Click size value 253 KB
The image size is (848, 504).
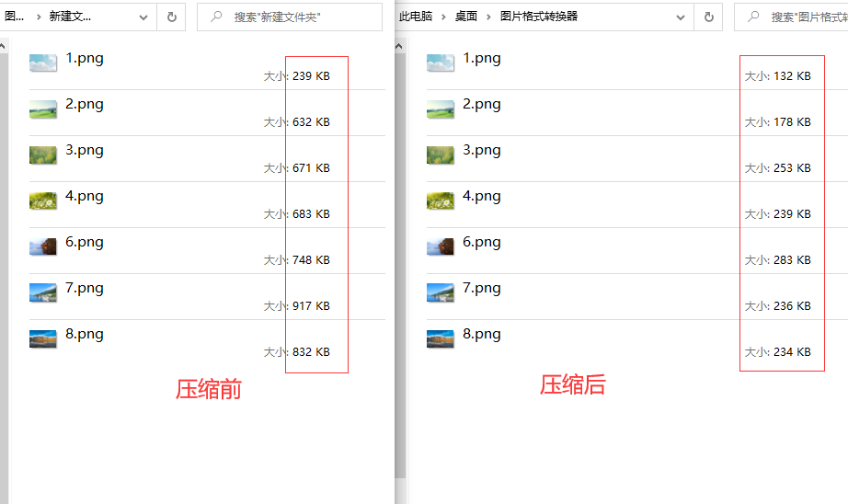coord(792,168)
